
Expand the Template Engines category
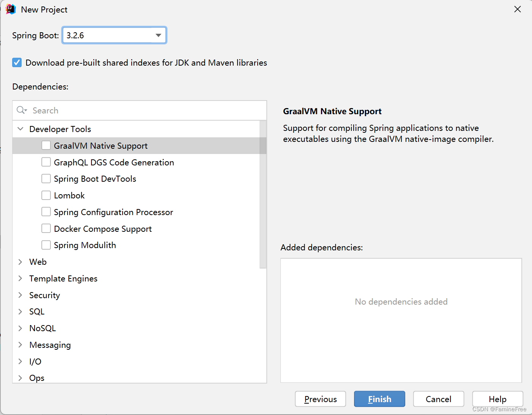[20, 278]
